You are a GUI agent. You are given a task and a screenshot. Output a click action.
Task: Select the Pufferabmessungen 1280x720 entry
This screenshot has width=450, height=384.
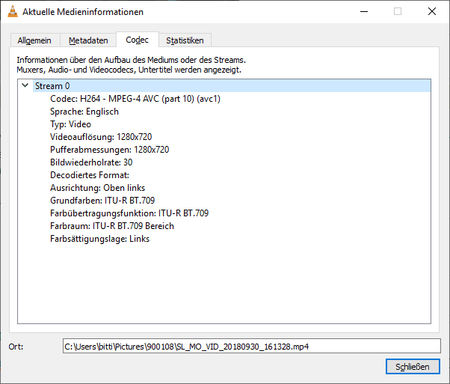[109, 150]
